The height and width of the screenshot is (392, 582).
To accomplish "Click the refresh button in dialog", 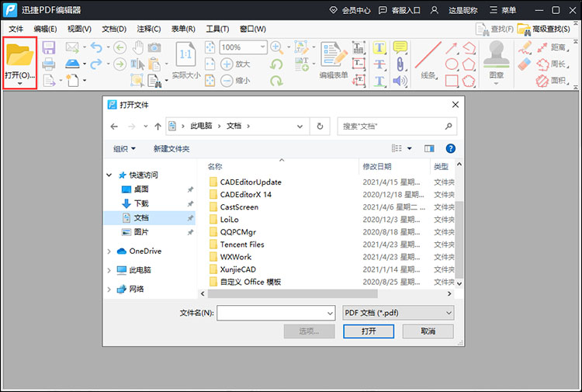I will click(320, 127).
